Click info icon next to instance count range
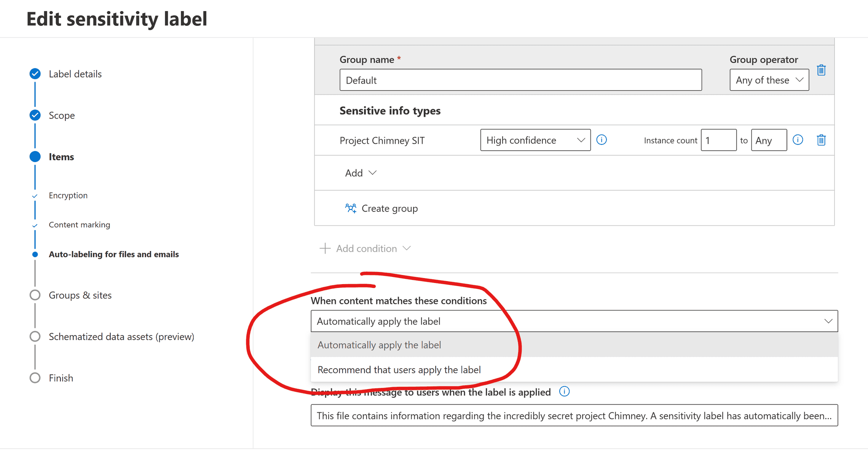Image resolution: width=868 pixels, height=453 pixels. 798,140
